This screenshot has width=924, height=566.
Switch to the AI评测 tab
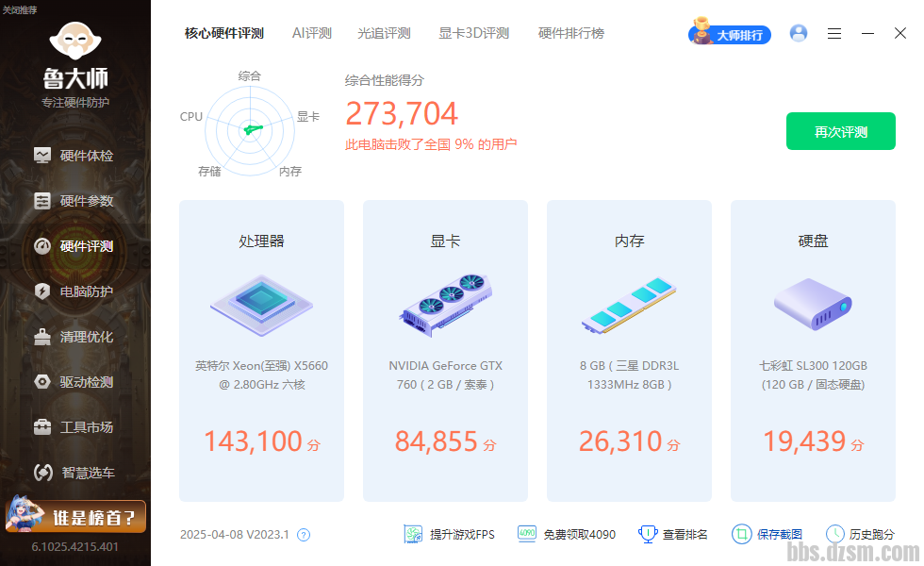coord(312,33)
